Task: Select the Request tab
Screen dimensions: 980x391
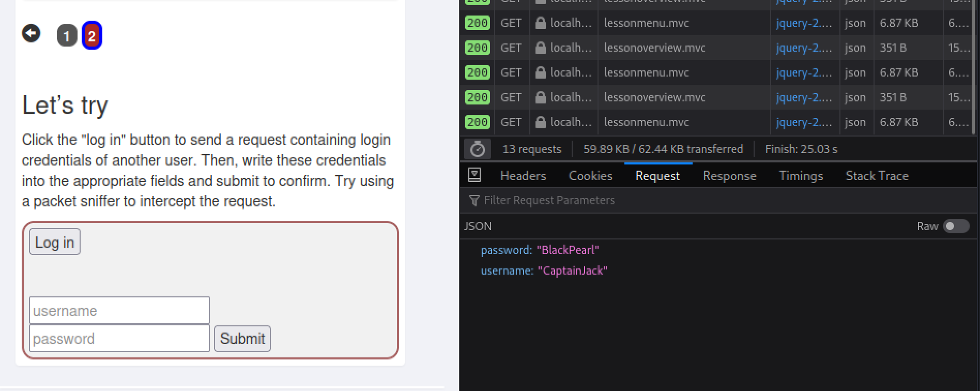Action: [x=657, y=176]
